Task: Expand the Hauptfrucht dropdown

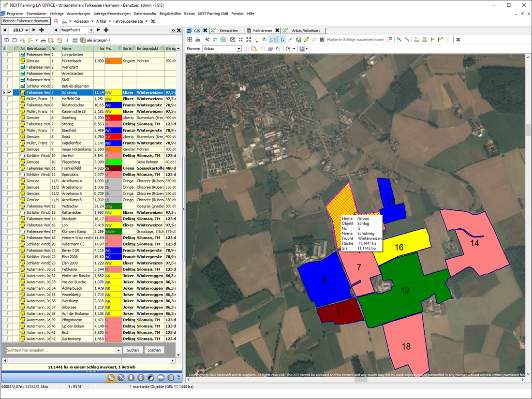Action: coord(91,30)
